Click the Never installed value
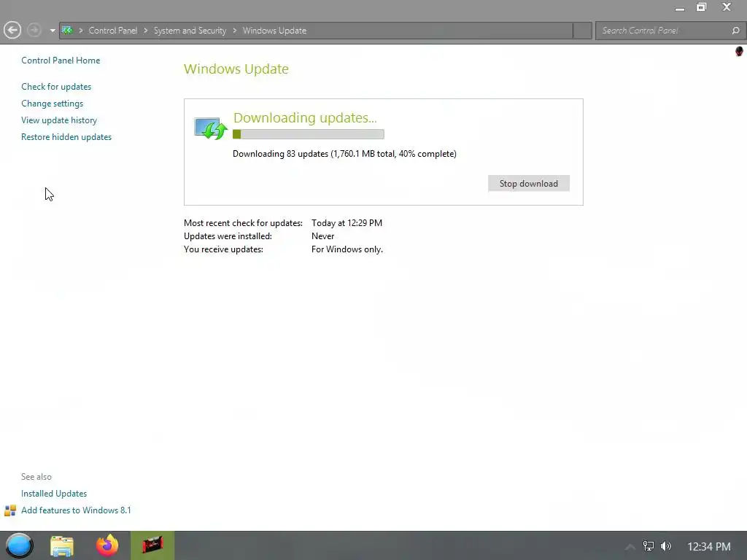747x560 pixels. point(323,236)
